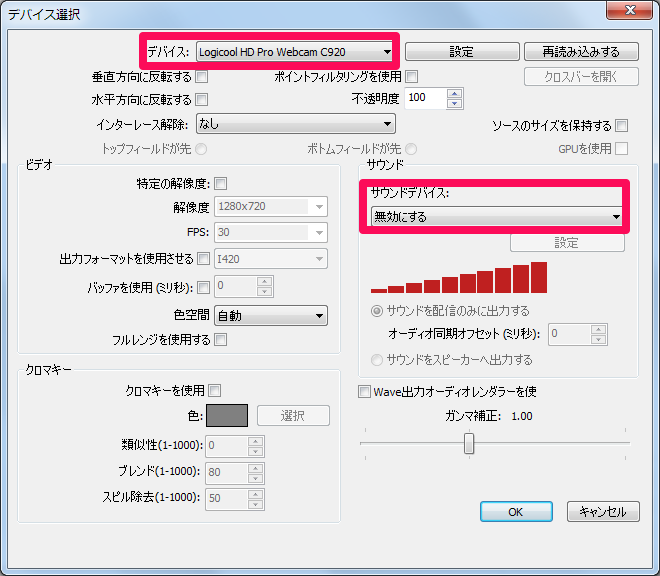Click the キャンセル button
660x576 pixels.
(x=603, y=512)
